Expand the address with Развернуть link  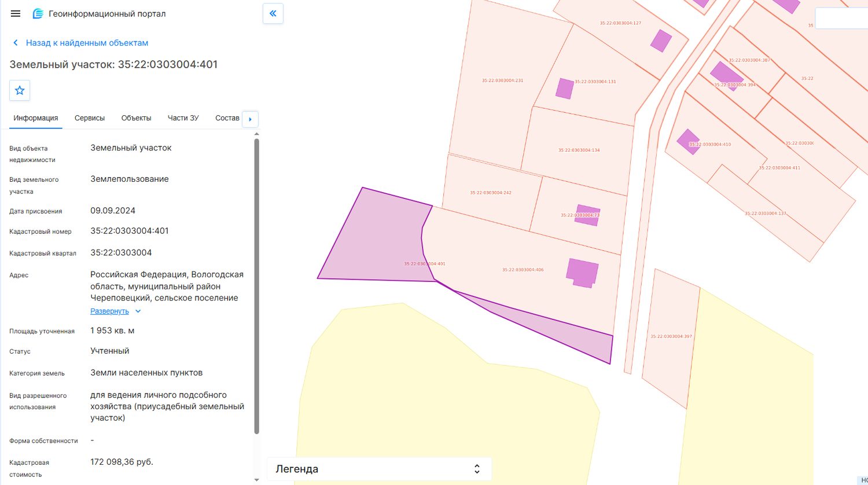point(109,311)
